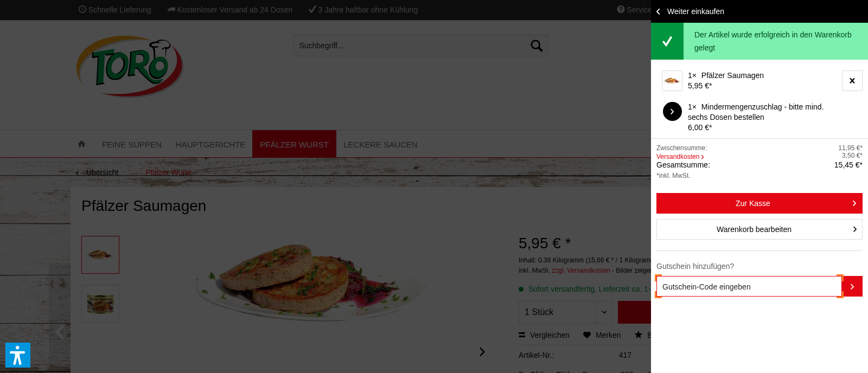Select the second product thumbnail image
This screenshot has width=868, height=373.
(x=100, y=304)
